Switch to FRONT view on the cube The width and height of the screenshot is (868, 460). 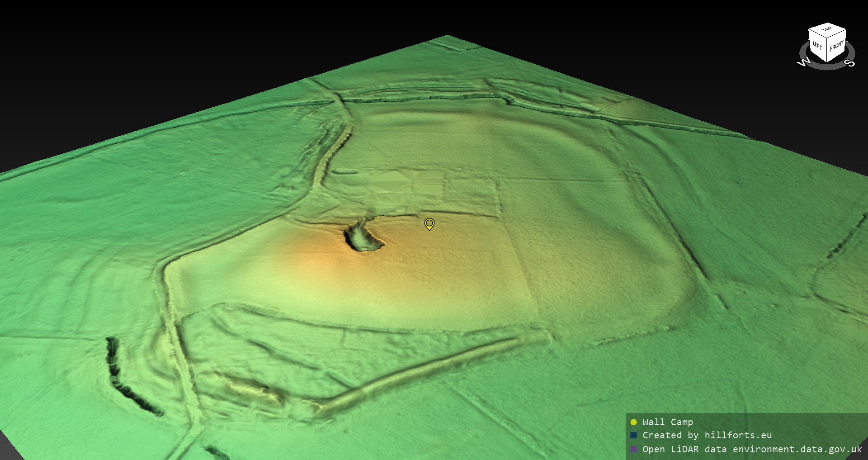click(x=836, y=46)
